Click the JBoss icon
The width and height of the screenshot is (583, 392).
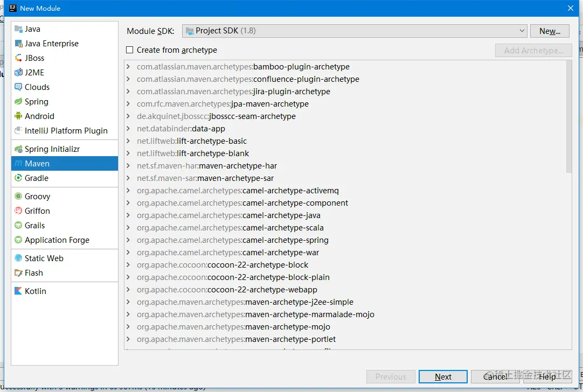pyautogui.click(x=18, y=58)
